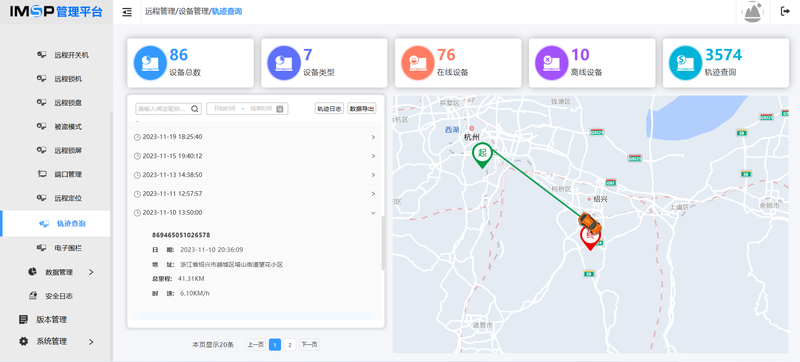This screenshot has height=362, width=800.
Task: Click the device name search input field
Action: tap(163, 109)
